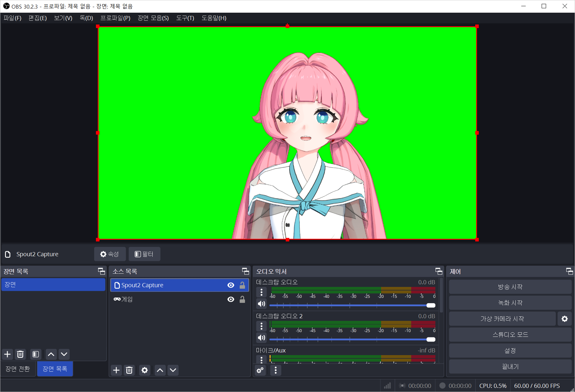Open options menu for 마이크/Aux

(262, 359)
